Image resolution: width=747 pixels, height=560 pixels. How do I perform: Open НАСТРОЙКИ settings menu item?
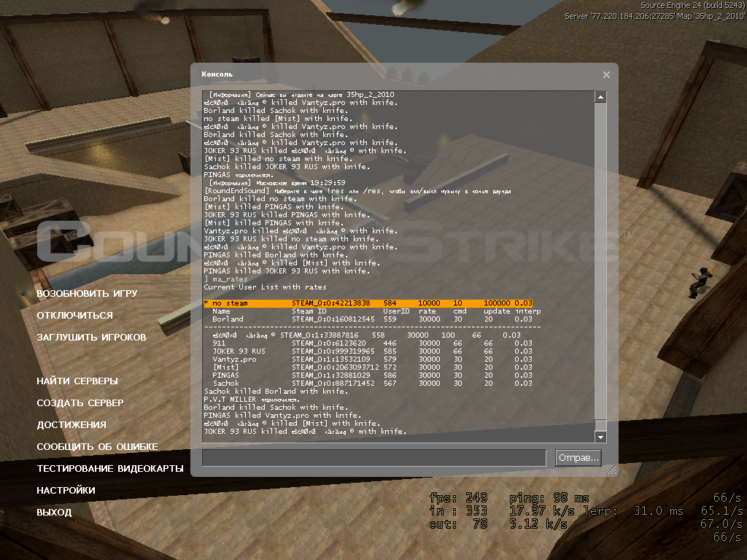coord(66,491)
